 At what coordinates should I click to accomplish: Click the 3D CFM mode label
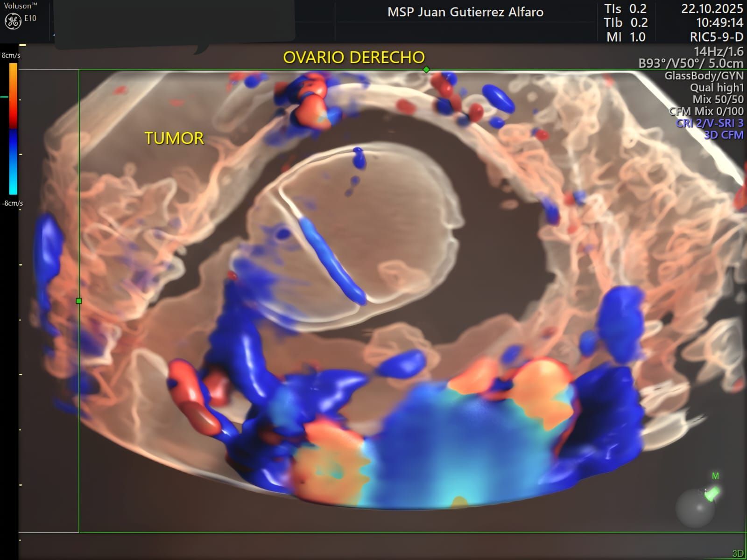click(724, 135)
